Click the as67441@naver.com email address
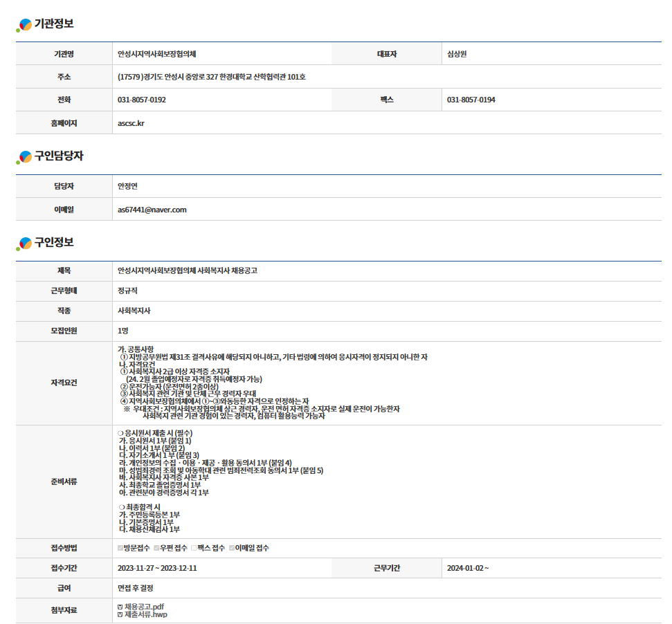This screenshot has width=672, height=624. (152, 209)
